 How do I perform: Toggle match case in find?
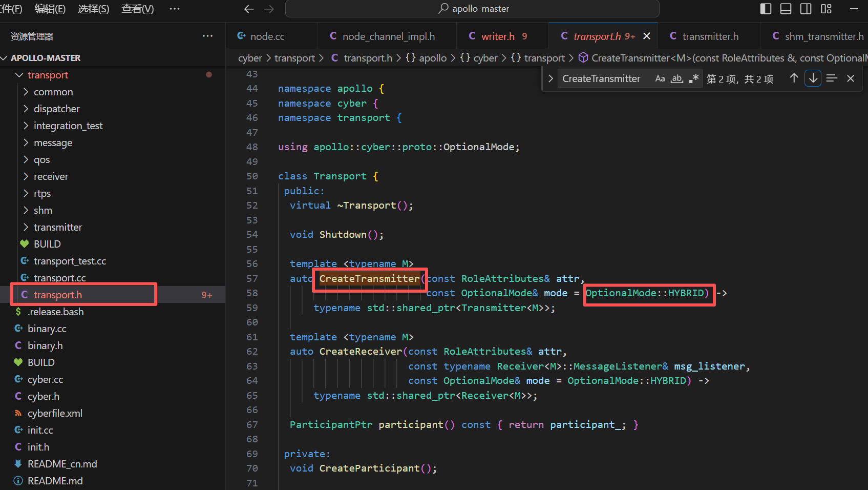(x=660, y=78)
